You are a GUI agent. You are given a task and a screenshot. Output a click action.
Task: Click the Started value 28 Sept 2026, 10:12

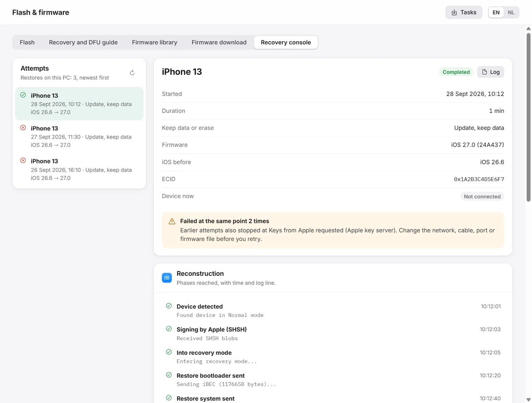475,94
